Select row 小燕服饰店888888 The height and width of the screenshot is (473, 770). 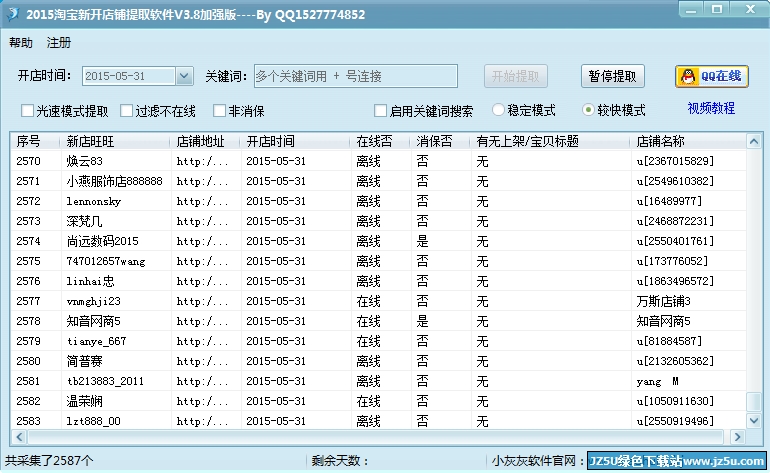(378, 181)
